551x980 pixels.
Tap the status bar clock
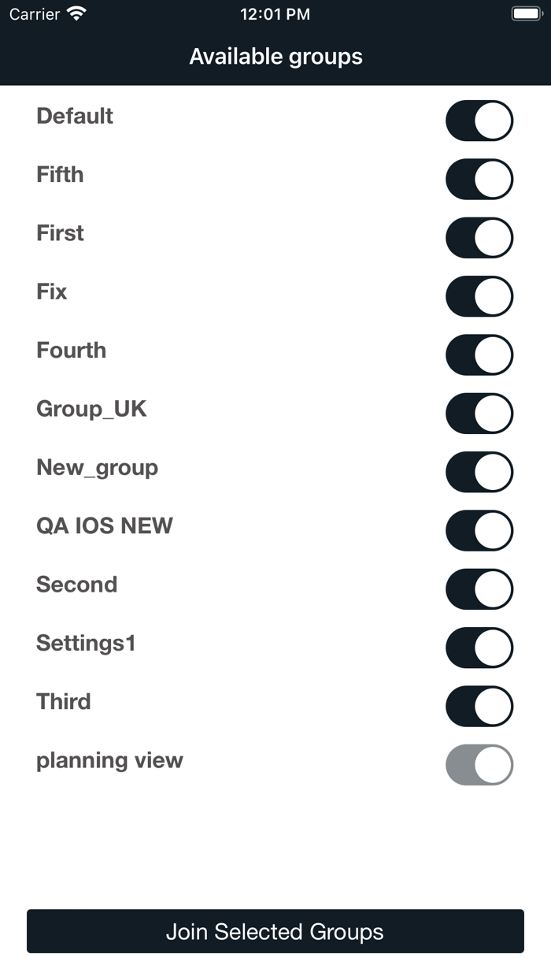tap(275, 14)
